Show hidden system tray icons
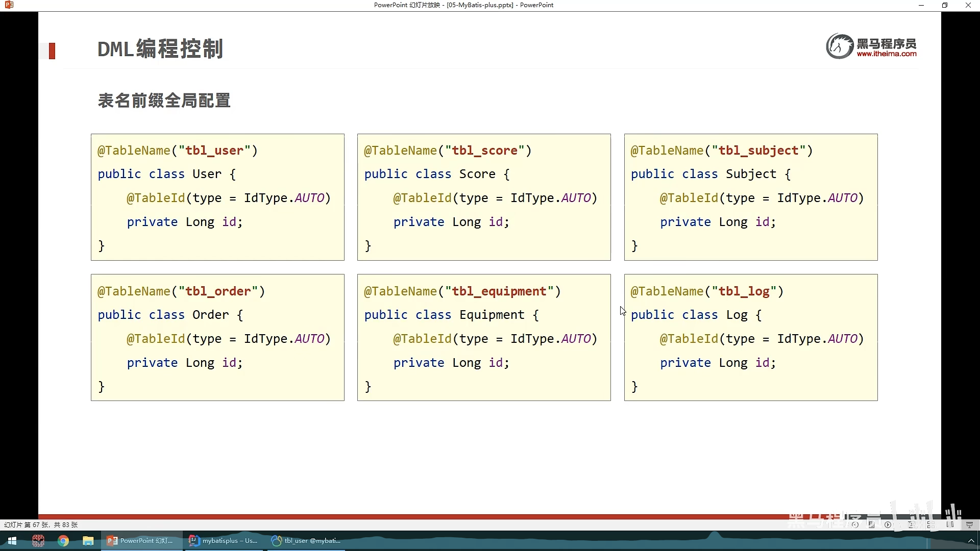980x551 pixels. (x=971, y=541)
